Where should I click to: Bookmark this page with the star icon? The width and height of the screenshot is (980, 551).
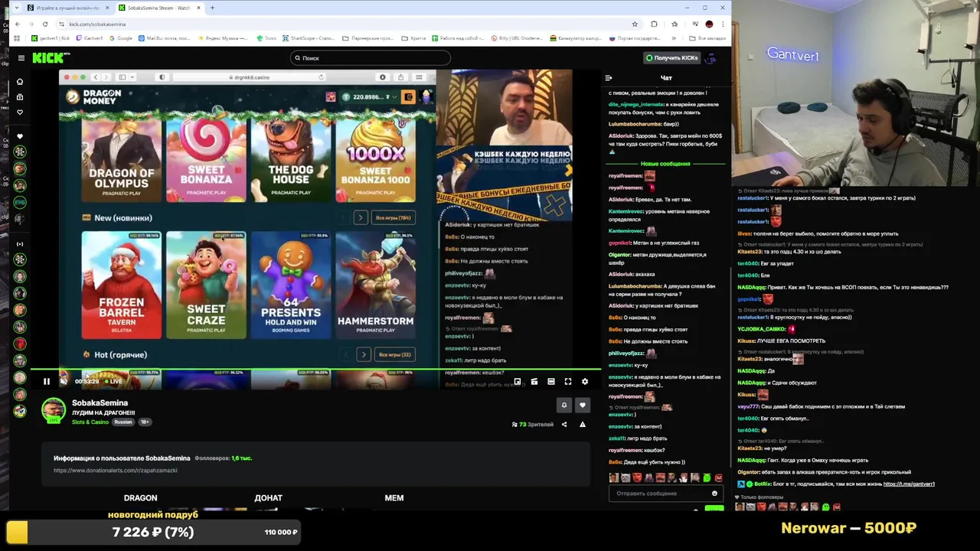635,24
